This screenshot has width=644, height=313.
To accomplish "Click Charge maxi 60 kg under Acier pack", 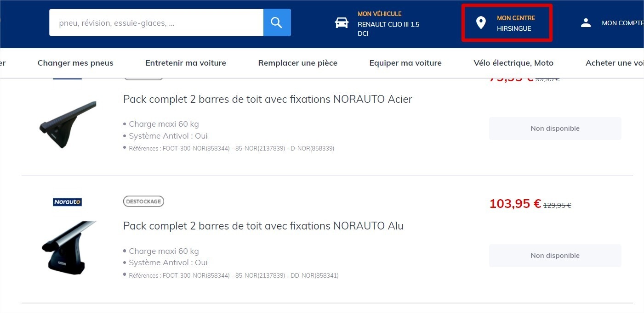I will coord(164,124).
